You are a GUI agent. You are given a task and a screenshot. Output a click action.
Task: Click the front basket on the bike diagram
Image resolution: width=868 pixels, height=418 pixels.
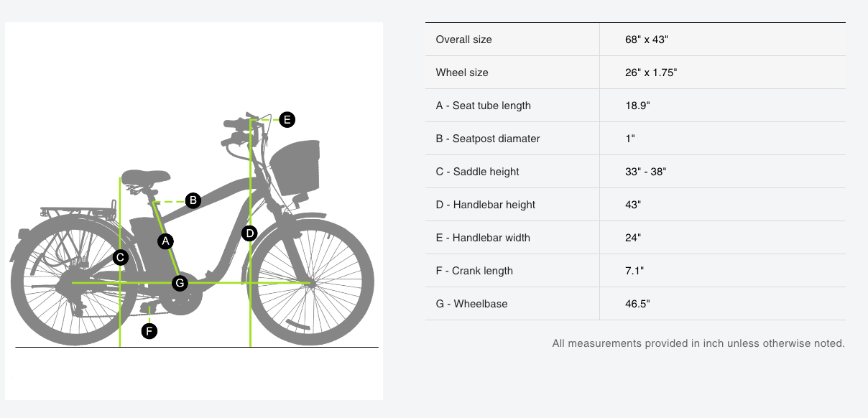(294, 169)
